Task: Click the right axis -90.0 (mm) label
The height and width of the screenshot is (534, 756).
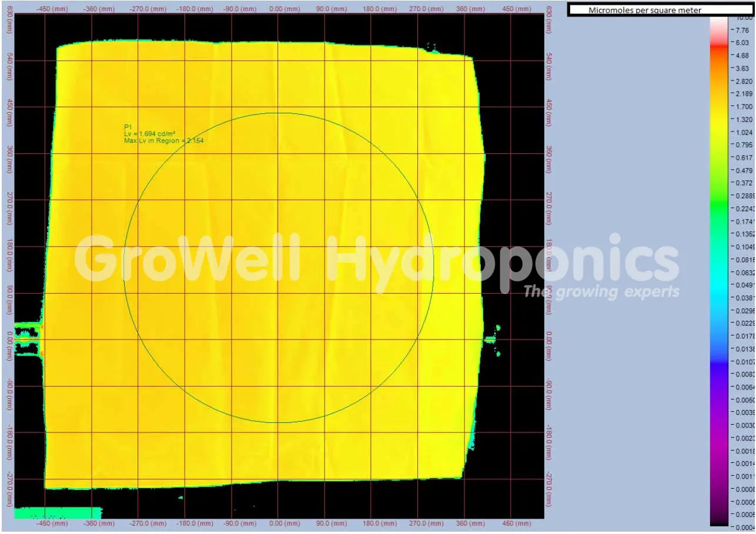Action: click(549, 393)
